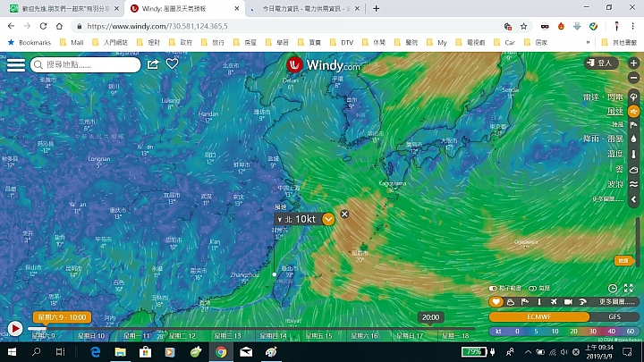Click the clock time-settings icon
Screen dimensions: 644x362
click(613, 288)
